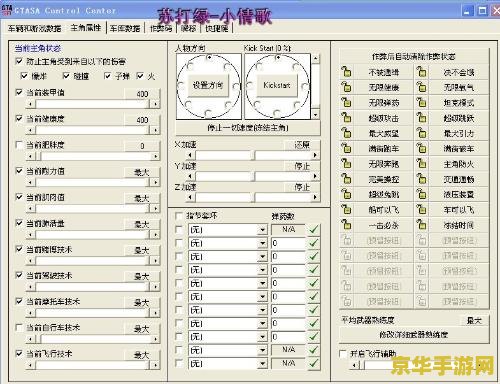Check the 当前肥胖度 checkbox

click(19, 145)
